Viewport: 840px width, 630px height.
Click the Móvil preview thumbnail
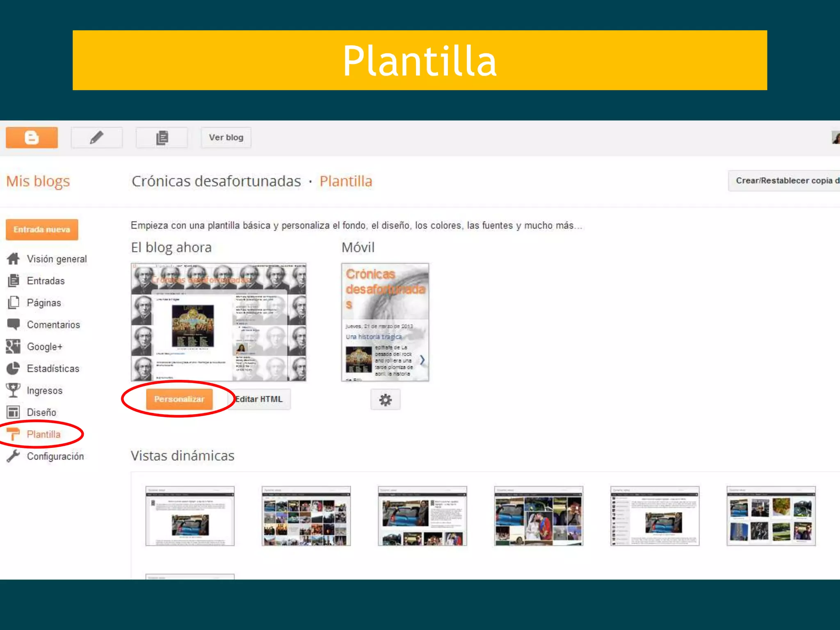385,322
